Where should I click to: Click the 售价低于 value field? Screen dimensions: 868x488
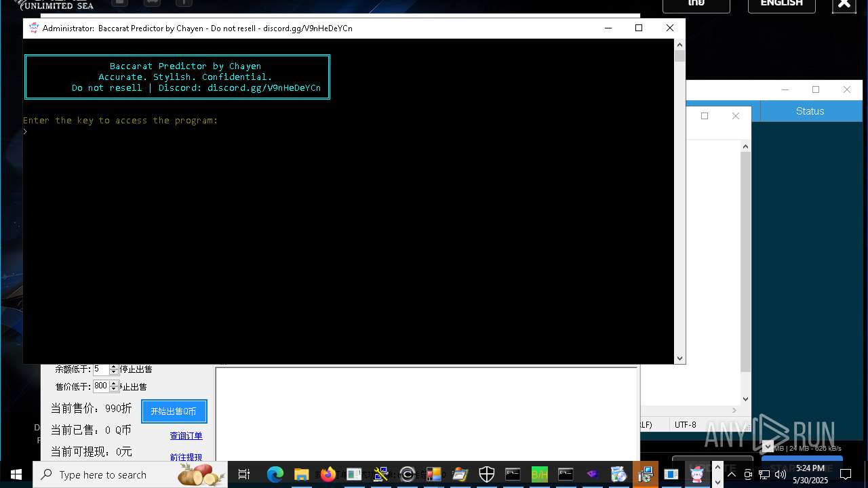(x=101, y=386)
